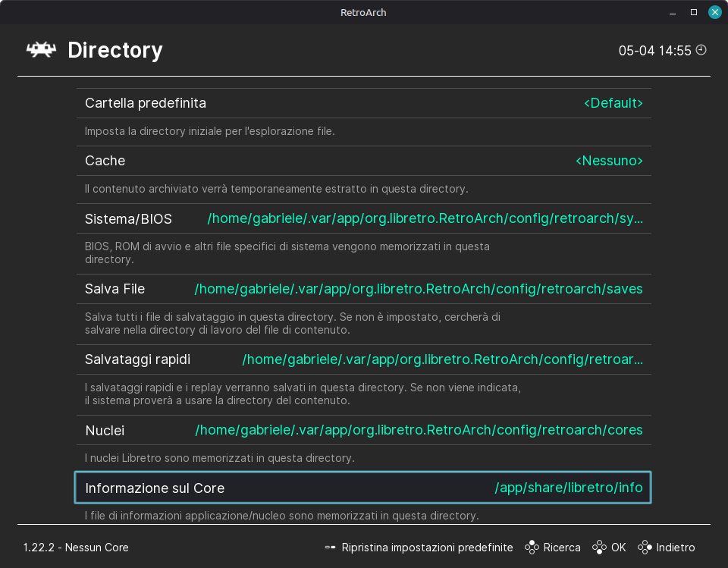This screenshot has height=568, width=728.
Task: Click the RetroArch window title
Action: [x=363, y=13]
